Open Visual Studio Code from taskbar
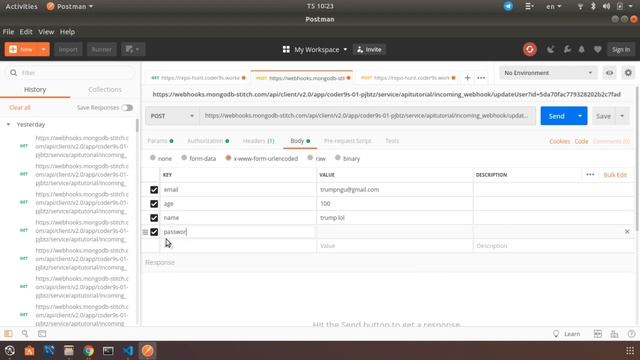 [x=128, y=351]
